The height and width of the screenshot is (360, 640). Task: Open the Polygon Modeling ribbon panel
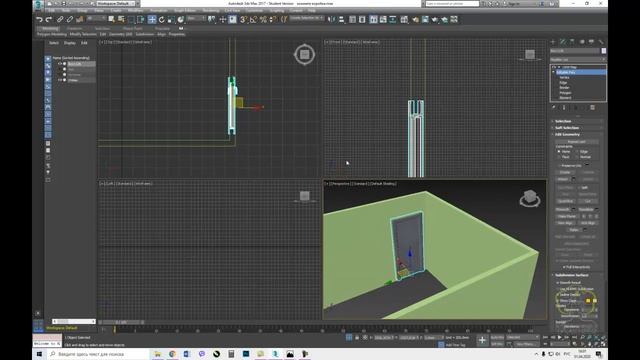point(52,34)
